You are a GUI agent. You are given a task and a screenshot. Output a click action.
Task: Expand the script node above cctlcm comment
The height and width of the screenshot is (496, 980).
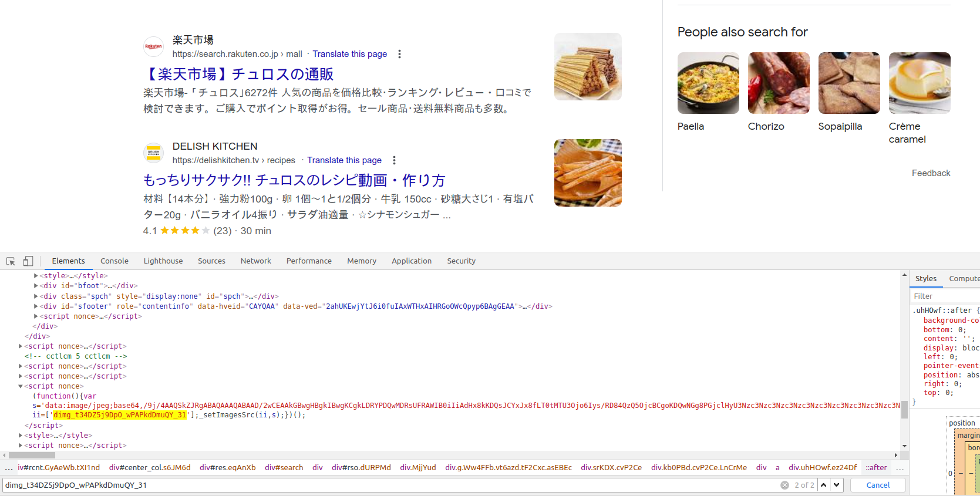point(21,346)
